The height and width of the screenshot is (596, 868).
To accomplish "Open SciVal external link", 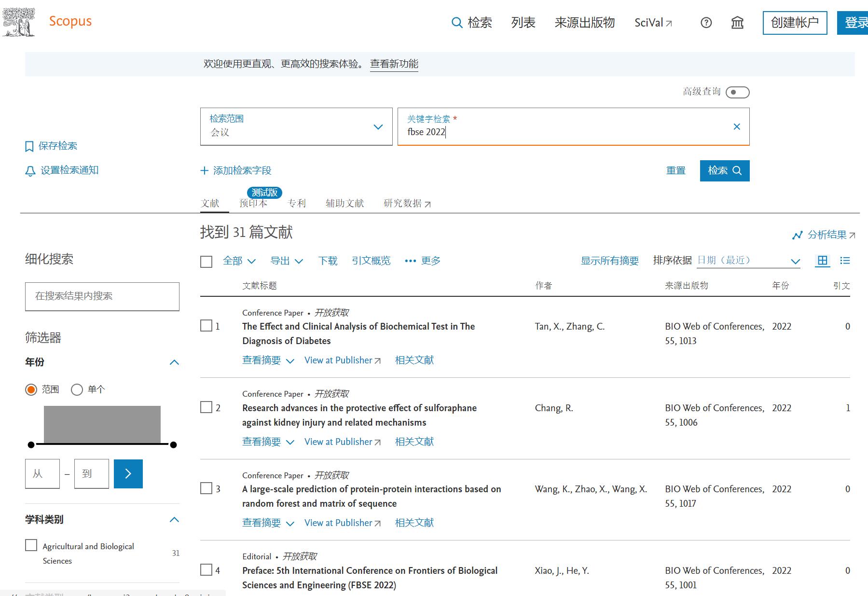I will pyautogui.click(x=653, y=23).
